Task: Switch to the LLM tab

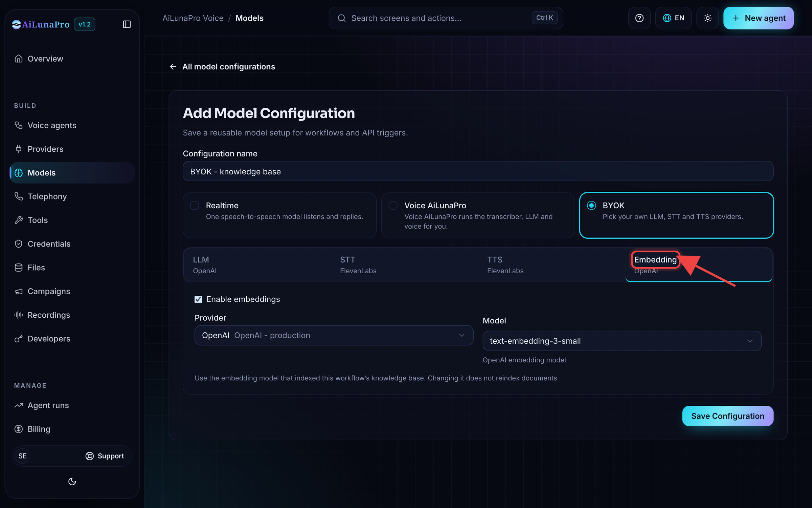Action: coord(256,265)
